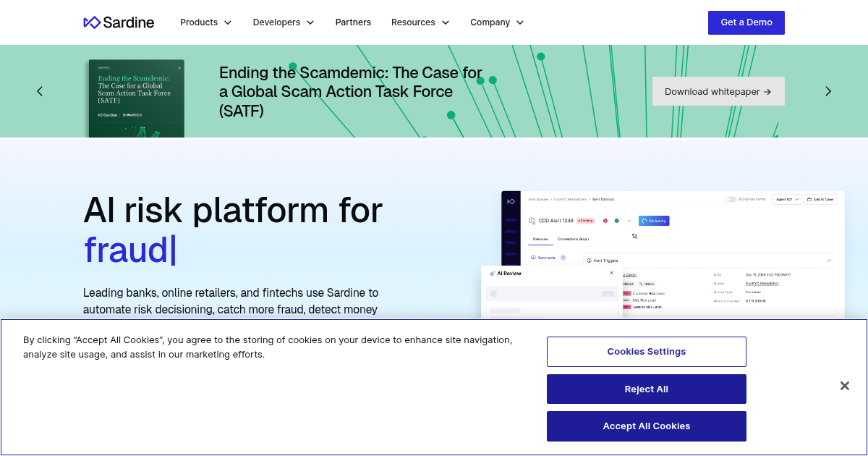Click edit icon in Alert Triggers panel
Viewport: 868px width, 456px height.
tap(830, 261)
